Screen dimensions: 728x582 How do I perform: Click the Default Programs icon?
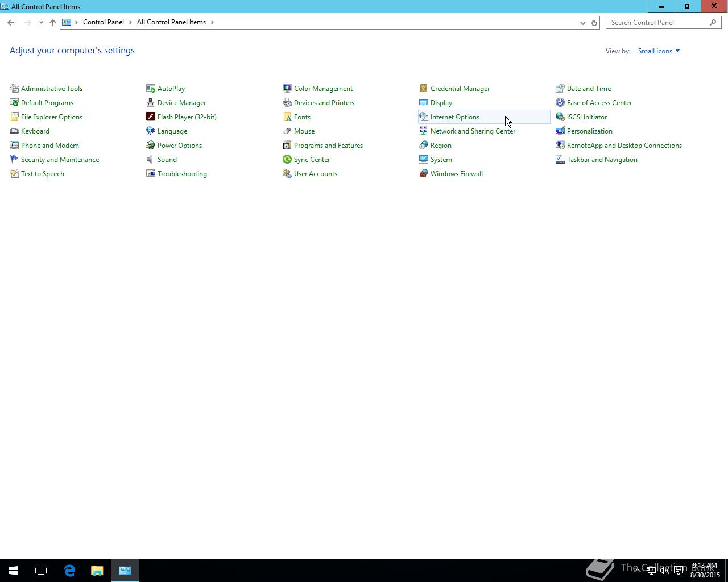tap(14, 102)
